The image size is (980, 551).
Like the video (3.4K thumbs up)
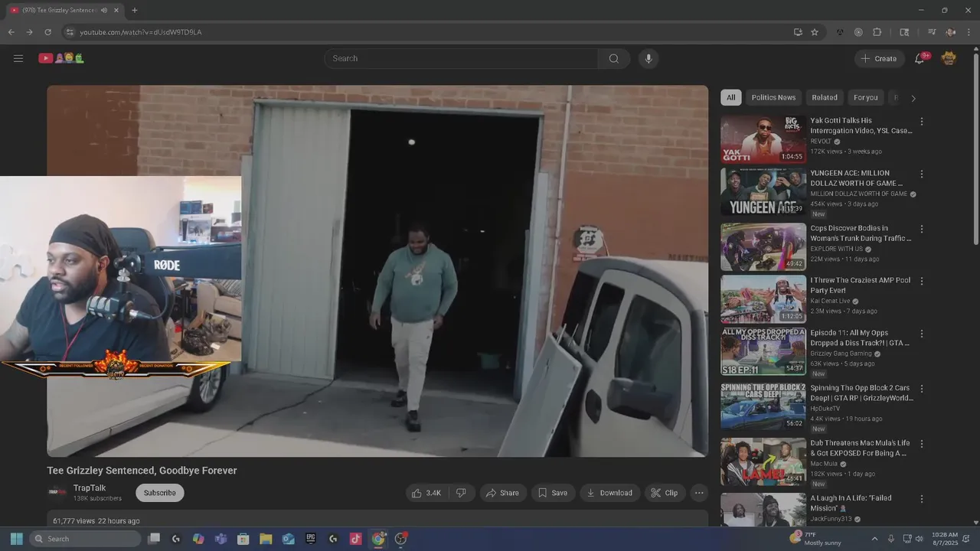[x=426, y=493]
